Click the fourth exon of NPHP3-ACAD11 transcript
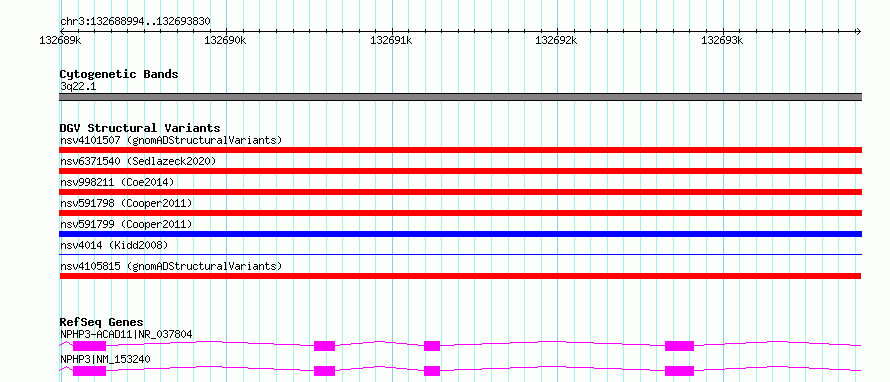Viewport: 890px width, 382px height. coord(679,346)
